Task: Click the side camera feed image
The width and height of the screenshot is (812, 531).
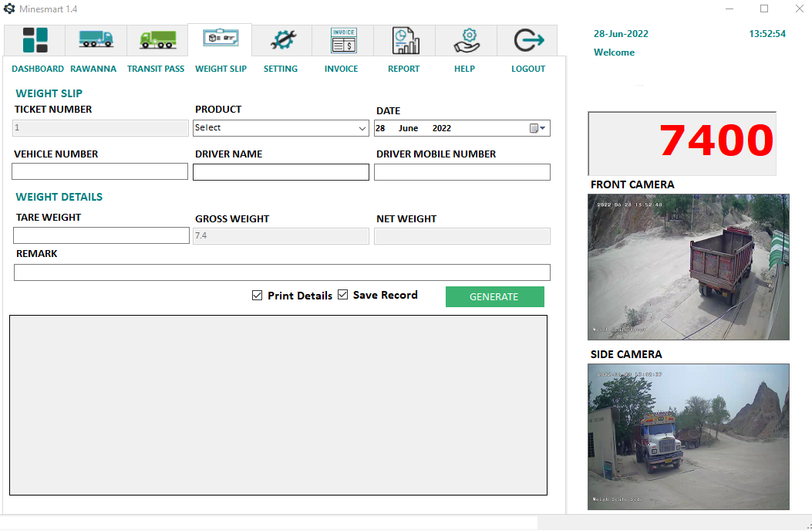Action: 688,437
